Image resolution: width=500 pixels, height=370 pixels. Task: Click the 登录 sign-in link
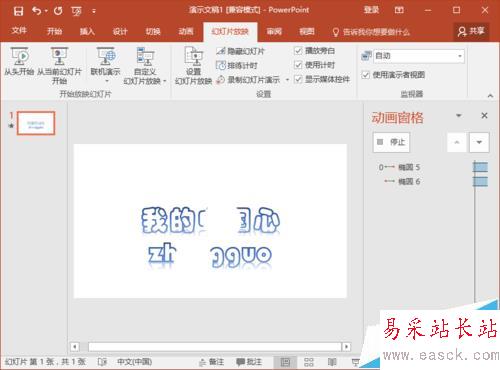point(371,10)
